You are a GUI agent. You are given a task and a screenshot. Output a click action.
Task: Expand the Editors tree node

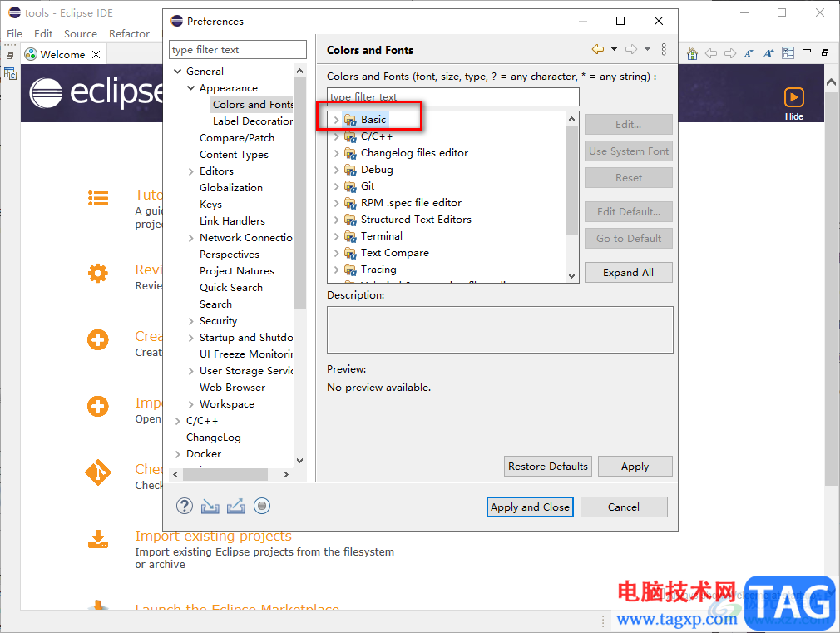click(190, 171)
